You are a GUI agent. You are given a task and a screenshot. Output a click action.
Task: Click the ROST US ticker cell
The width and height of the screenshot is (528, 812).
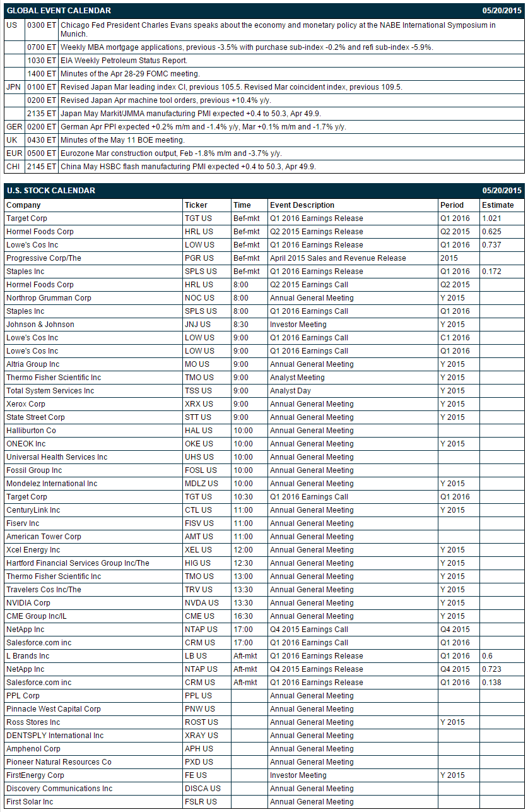[x=207, y=722]
